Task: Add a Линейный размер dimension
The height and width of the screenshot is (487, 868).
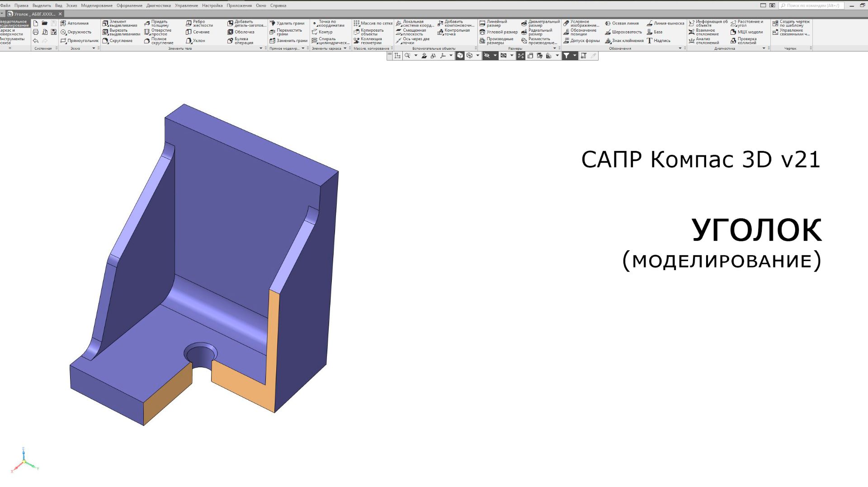Action: coord(493,23)
